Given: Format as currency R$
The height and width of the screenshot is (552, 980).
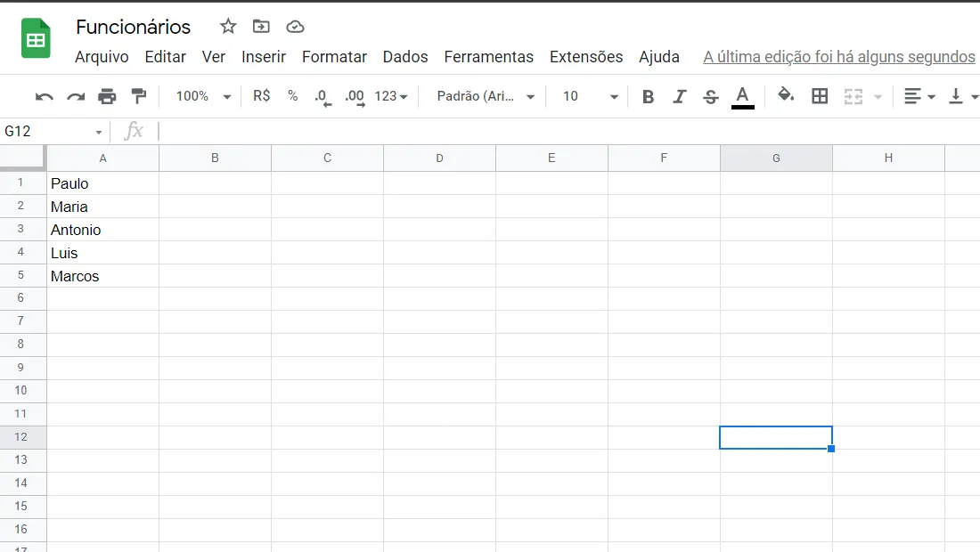Looking at the screenshot, I should pos(261,95).
